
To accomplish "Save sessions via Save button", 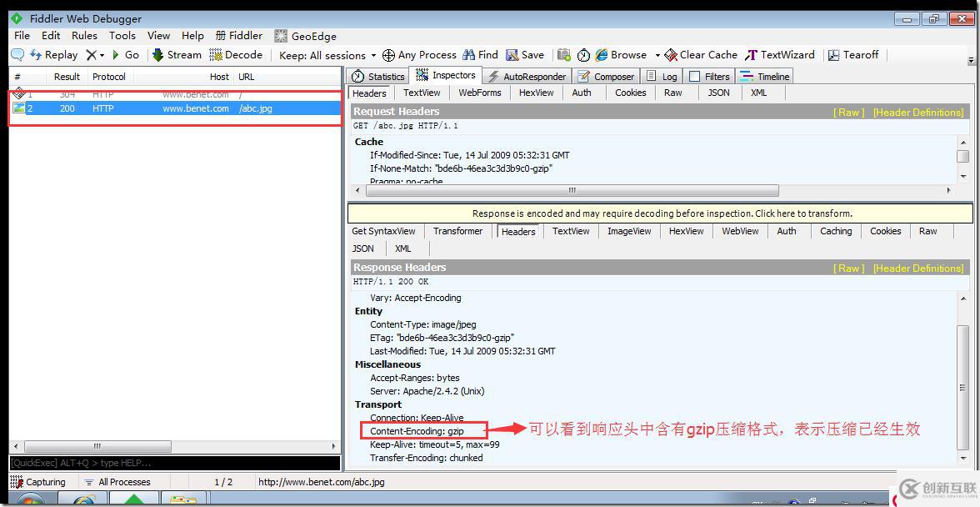I will [x=525, y=55].
